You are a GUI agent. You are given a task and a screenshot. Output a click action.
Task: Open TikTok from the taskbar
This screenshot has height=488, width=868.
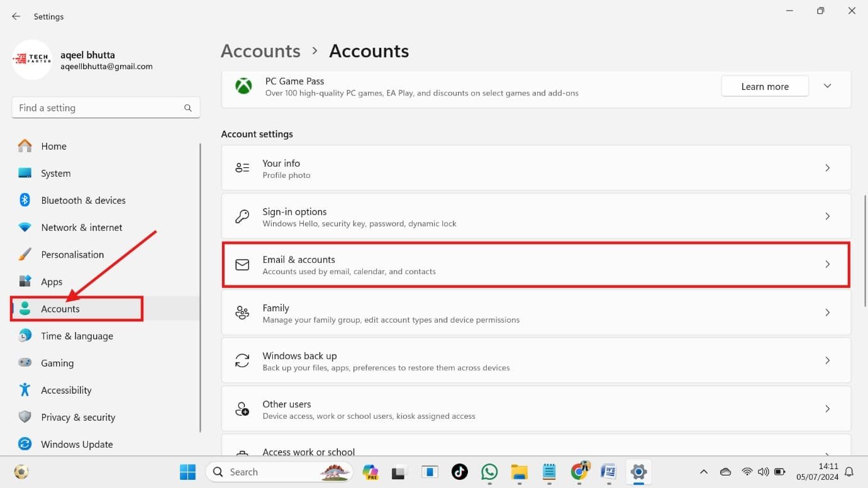pyautogui.click(x=460, y=472)
